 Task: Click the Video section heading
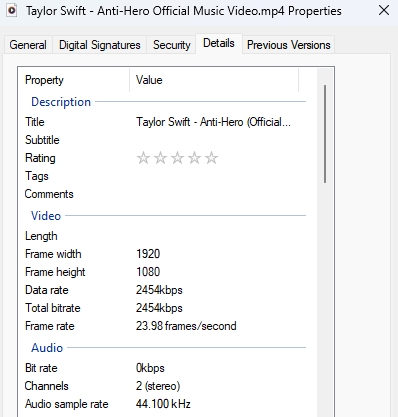click(46, 216)
